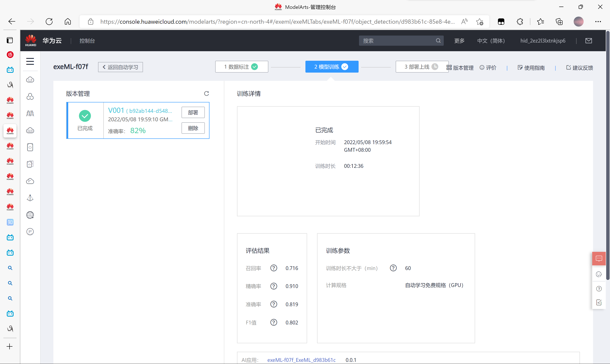
Task: Click the 部署 button for V001
Action: (x=193, y=113)
